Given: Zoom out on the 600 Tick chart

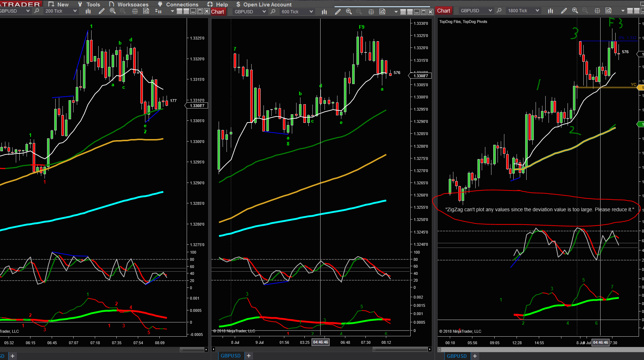Looking at the screenshot, I should point(359,12).
